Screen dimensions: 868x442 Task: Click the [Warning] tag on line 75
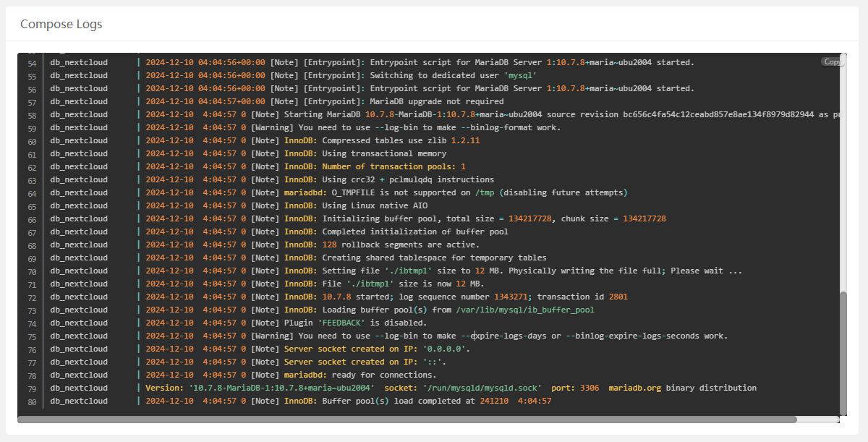pos(272,336)
